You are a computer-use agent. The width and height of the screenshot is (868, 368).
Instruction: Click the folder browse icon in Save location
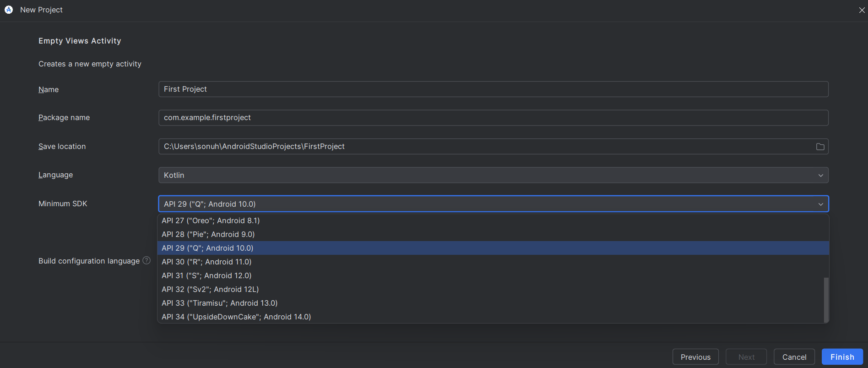click(x=820, y=147)
